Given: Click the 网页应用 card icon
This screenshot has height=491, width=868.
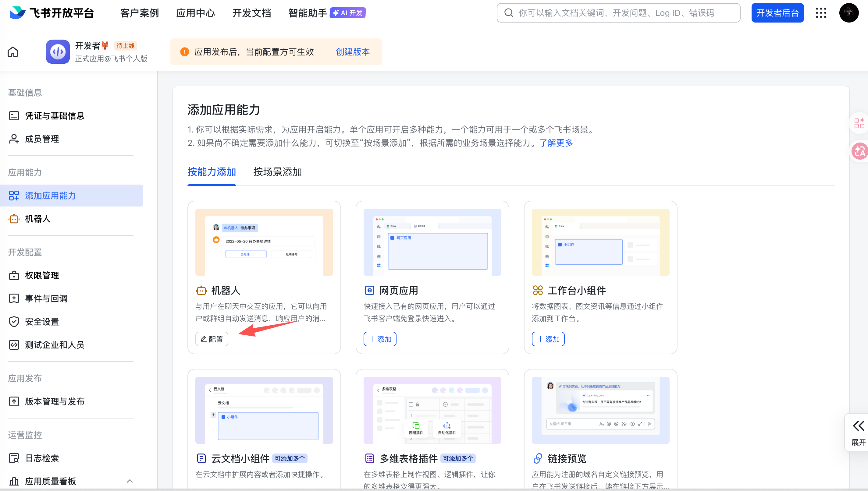Looking at the screenshot, I should (369, 290).
